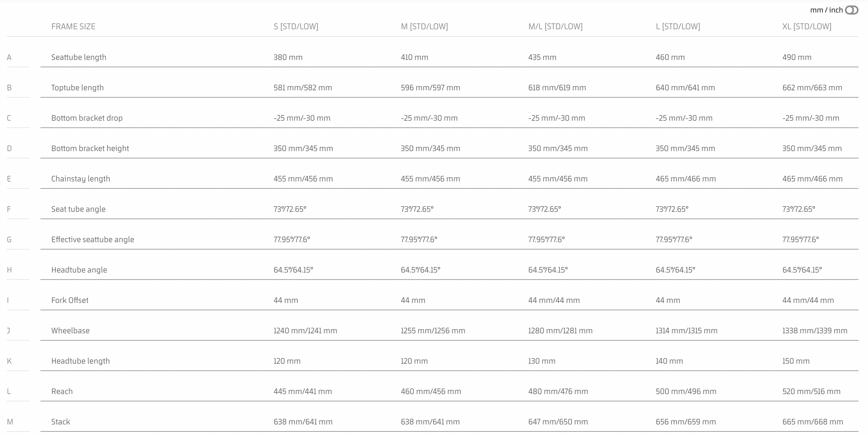
Task: Click the Toptube length row label
Action: tap(77, 88)
